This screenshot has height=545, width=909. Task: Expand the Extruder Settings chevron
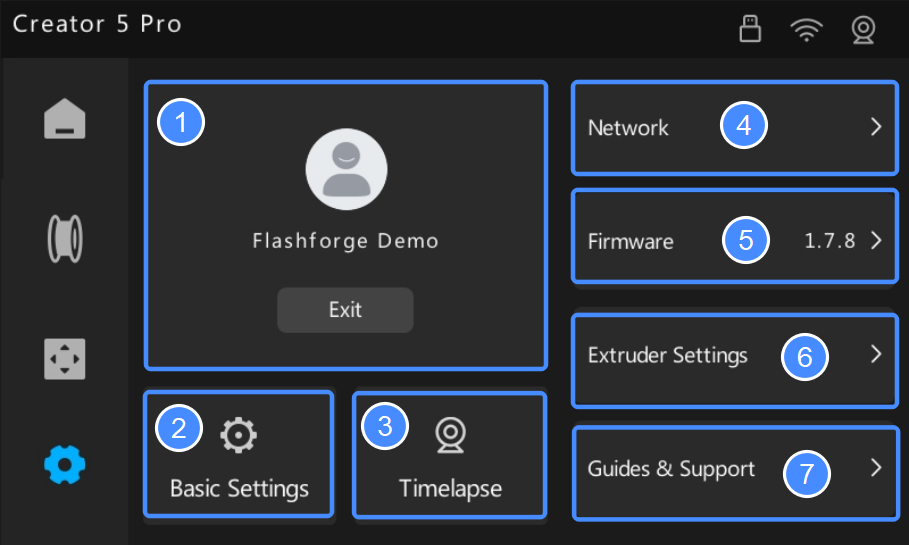click(x=876, y=354)
